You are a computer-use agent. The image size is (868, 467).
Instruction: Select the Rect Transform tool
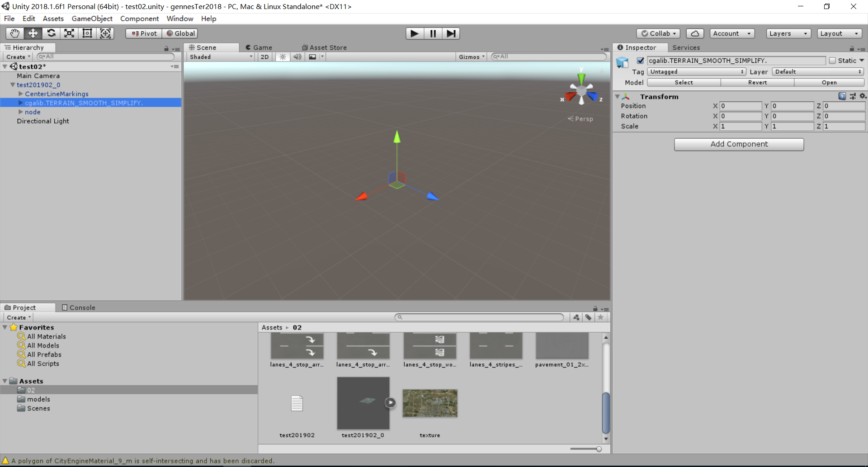coord(87,33)
